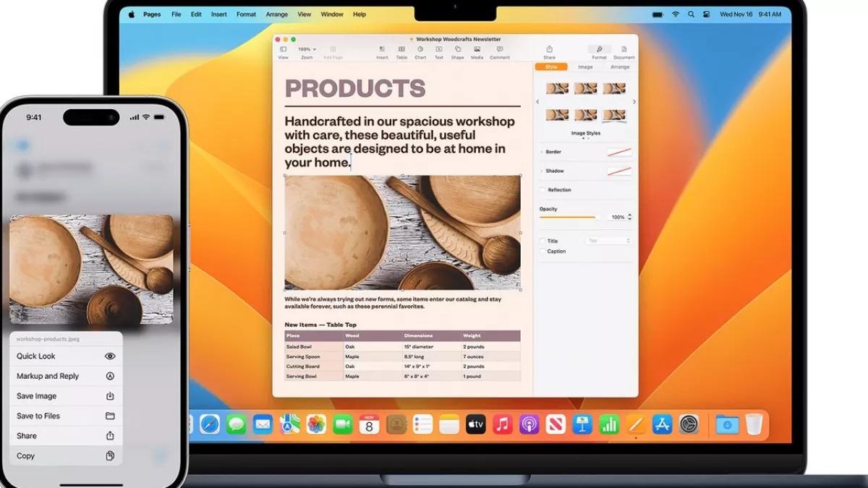Switch to the Arrange tab
Screen dimensions: 868x488
[x=620, y=67]
